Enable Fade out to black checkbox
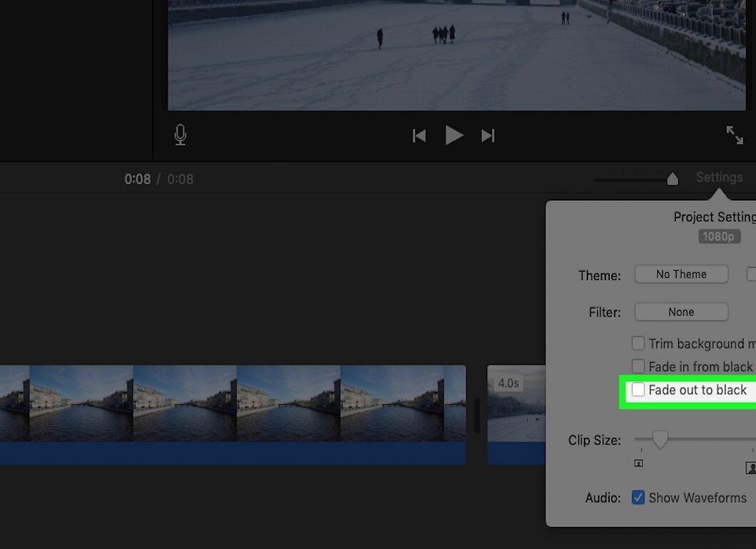The height and width of the screenshot is (549, 756). click(x=638, y=389)
